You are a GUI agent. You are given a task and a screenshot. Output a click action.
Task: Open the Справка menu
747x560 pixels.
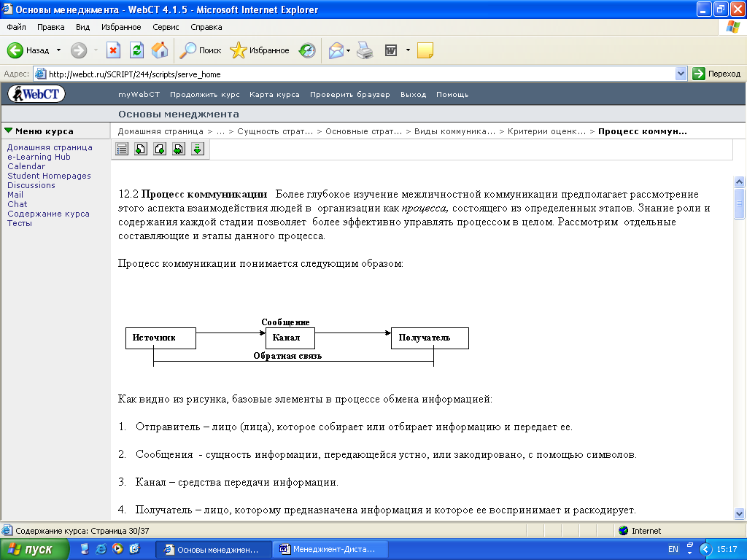click(206, 27)
